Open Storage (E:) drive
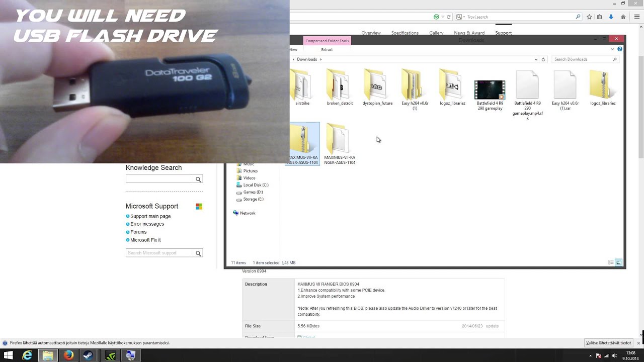Image resolution: width=644 pixels, height=362 pixels. coord(253,199)
